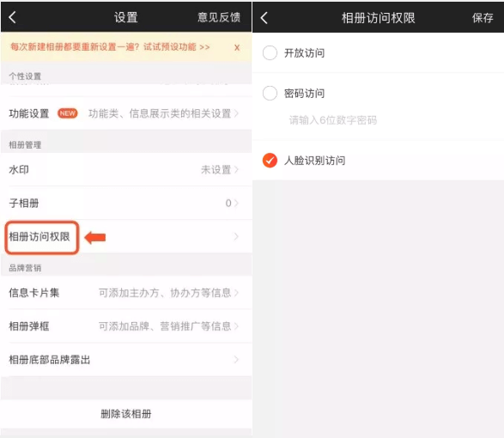Select the 密码访问 radio button

point(270,94)
